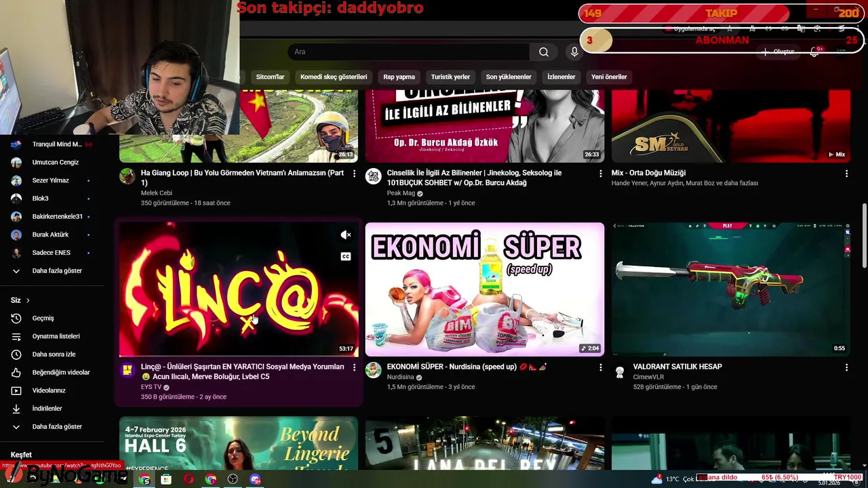
Task: Open Cinsellik İle İlgili Az Bilinenler title
Action: point(474,178)
